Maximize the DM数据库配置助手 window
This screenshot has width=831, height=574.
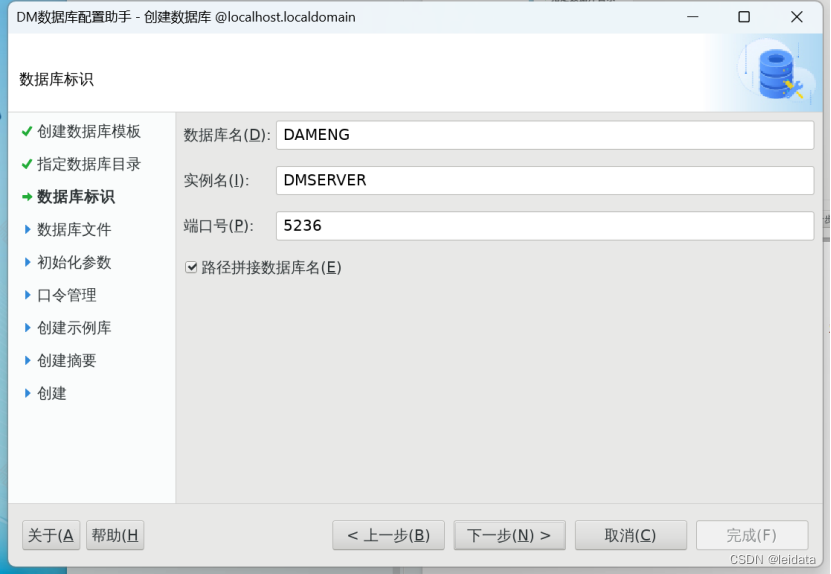click(x=744, y=17)
